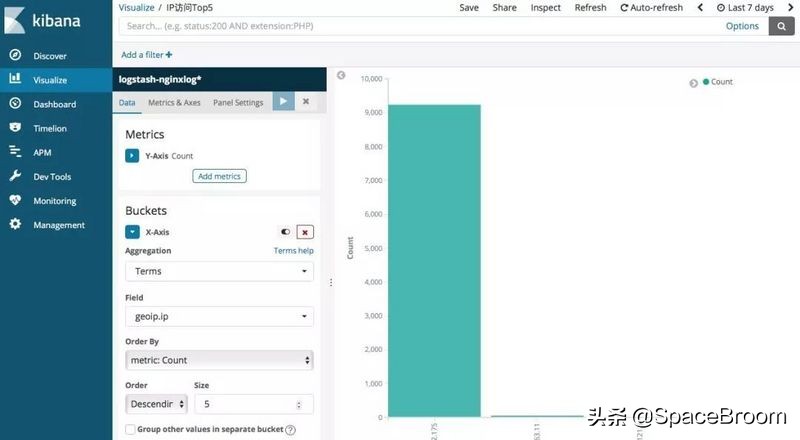
Task: Toggle the X-Axis bucket enable switch
Action: 285,232
